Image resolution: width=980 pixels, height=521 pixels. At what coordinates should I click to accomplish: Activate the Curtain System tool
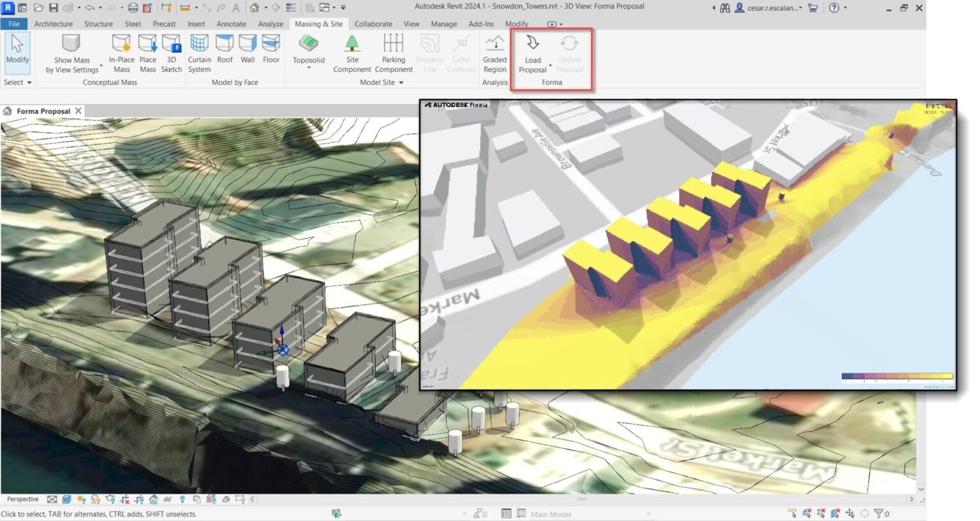tap(199, 52)
